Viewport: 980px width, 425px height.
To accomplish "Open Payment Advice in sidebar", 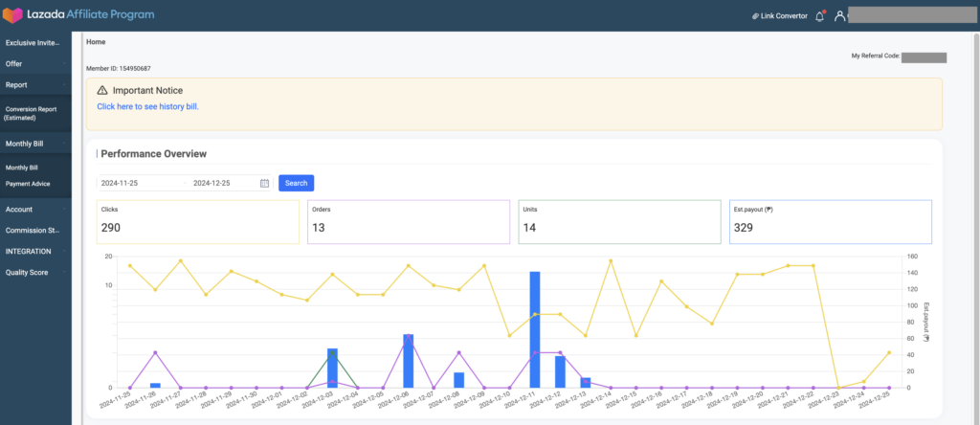I will tap(28, 184).
